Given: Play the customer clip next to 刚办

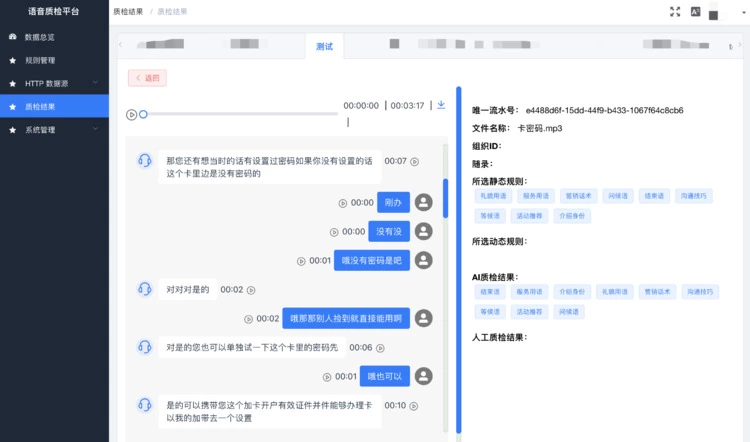Looking at the screenshot, I should pyautogui.click(x=343, y=202).
